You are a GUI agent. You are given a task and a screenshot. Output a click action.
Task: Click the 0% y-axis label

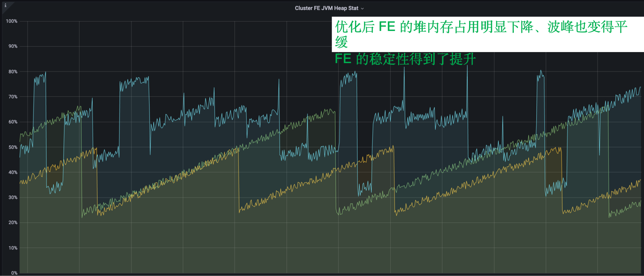coord(14,273)
